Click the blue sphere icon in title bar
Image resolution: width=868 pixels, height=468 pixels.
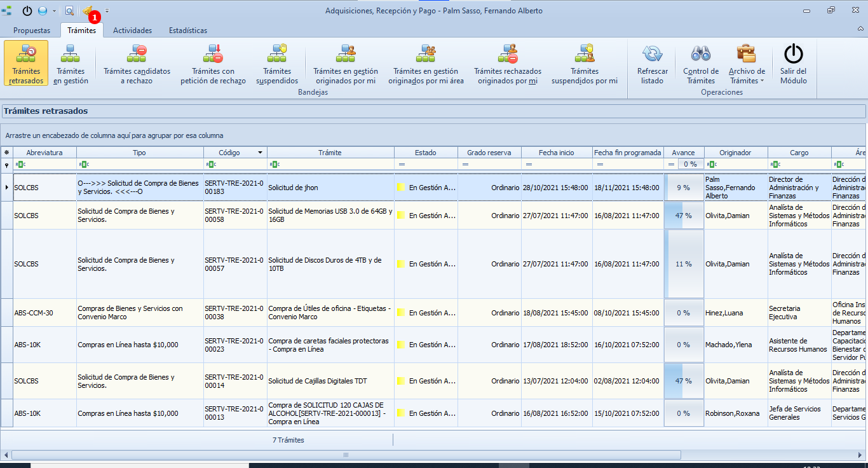43,11
